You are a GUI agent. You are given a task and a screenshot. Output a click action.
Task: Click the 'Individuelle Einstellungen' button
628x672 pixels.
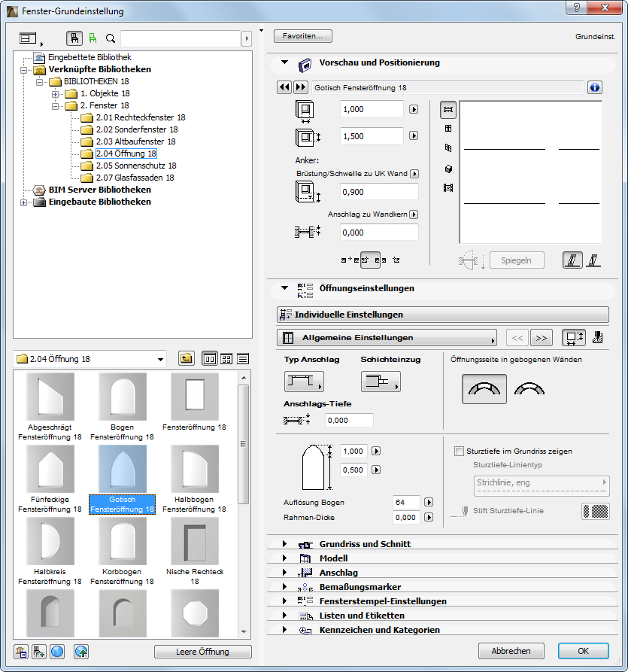tap(442, 315)
